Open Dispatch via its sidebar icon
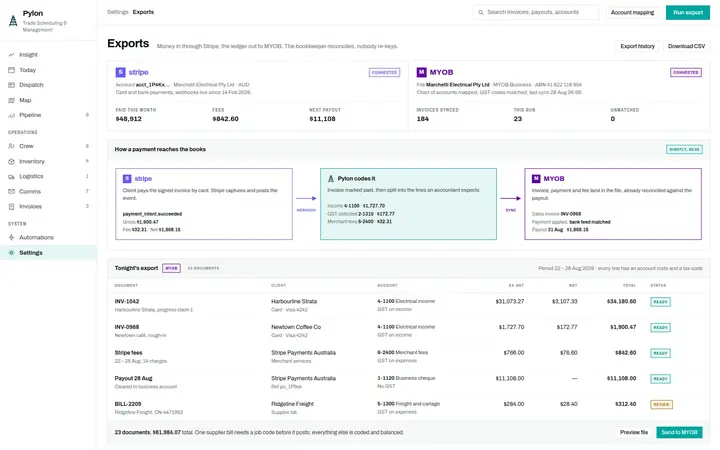The width and height of the screenshot is (720, 450). 11,85
